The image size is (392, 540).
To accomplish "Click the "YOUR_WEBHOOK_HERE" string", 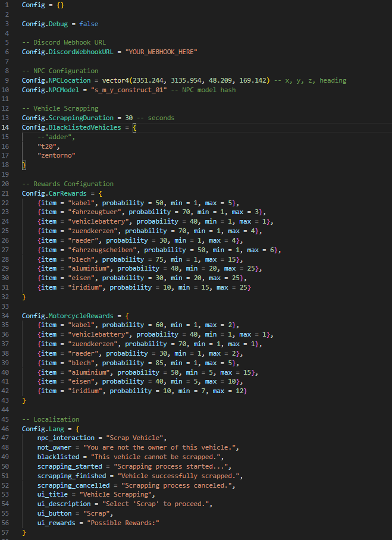I will tap(161, 52).
